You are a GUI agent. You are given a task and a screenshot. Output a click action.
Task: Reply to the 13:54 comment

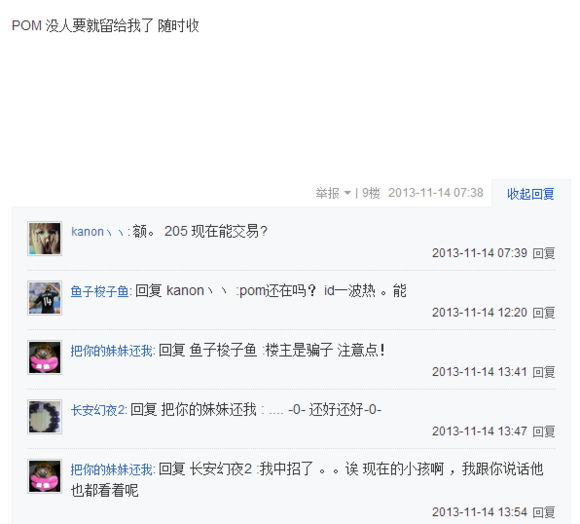pyautogui.click(x=543, y=512)
